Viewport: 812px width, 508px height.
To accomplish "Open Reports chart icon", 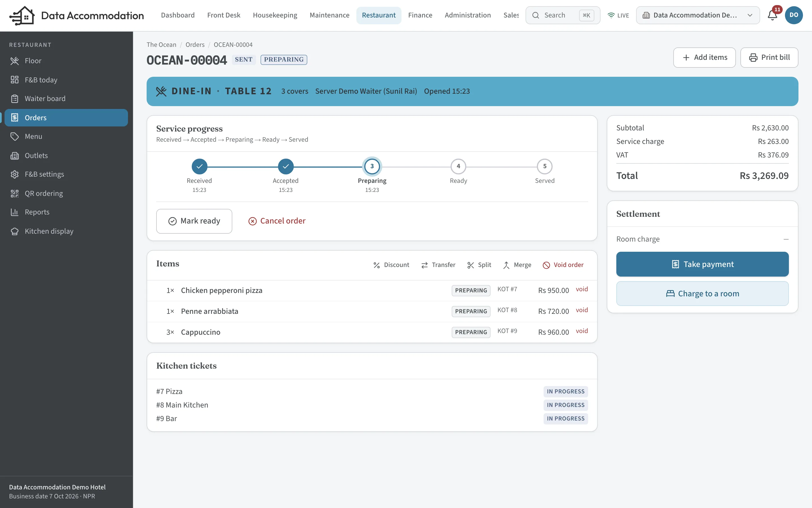I will (14, 212).
